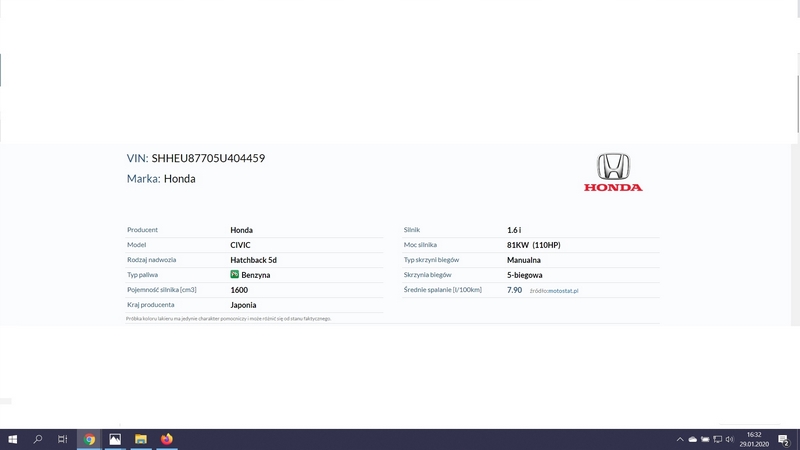Switch to the Google Chrome taskbar icon

click(x=89, y=439)
